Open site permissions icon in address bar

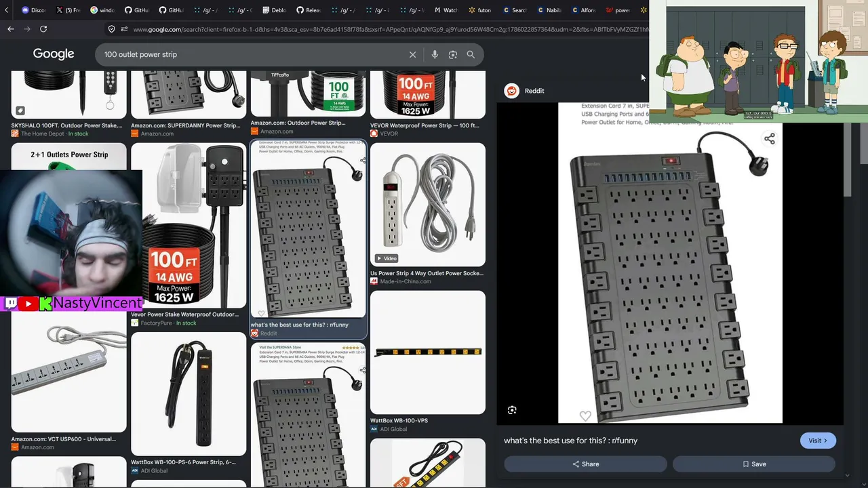(124, 29)
